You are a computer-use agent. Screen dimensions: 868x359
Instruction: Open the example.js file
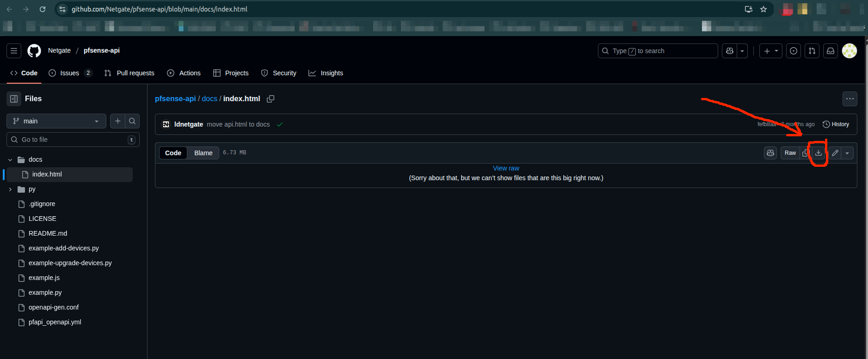44,278
